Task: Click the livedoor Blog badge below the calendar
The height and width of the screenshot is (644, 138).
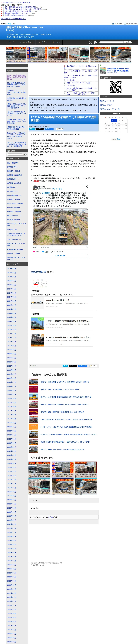Action: tap(116, 139)
